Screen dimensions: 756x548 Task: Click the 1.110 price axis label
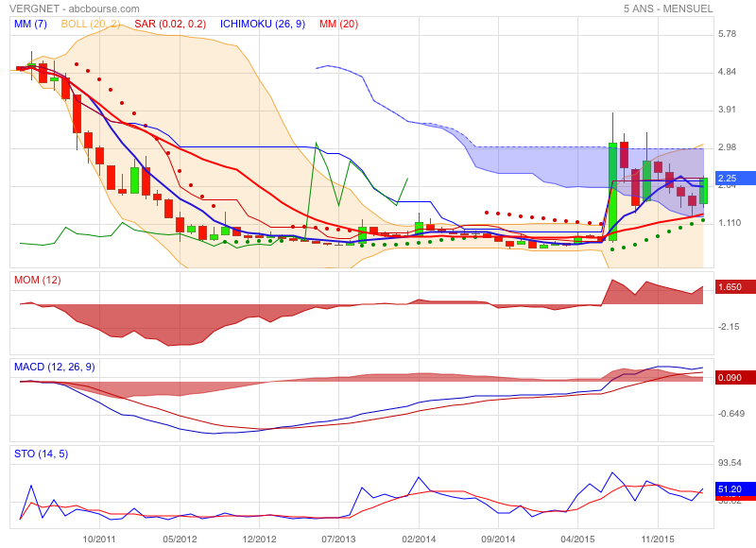(x=729, y=223)
